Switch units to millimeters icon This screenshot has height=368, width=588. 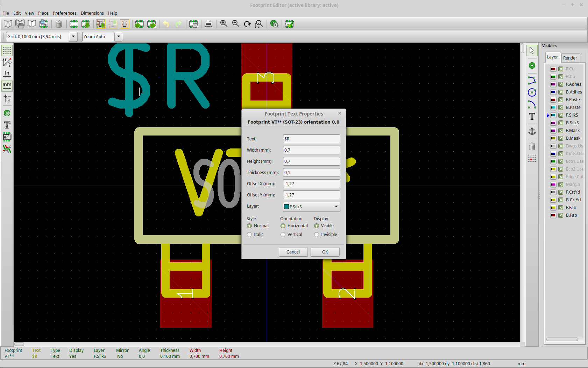(7, 86)
